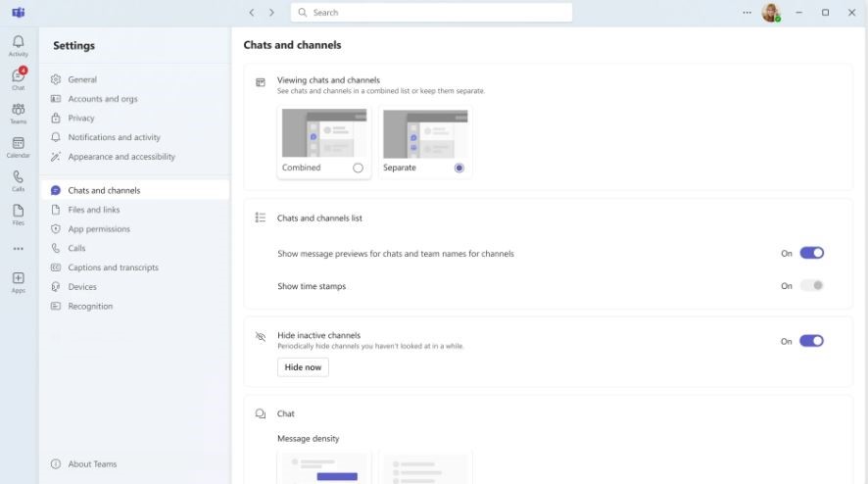868x484 pixels.
Task: Click the Viewing chats and channels icon
Action: [x=261, y=82]
